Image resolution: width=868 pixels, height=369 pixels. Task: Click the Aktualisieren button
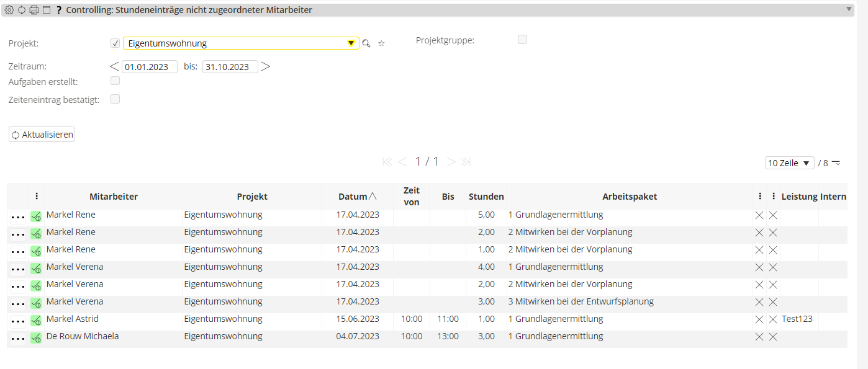(x=42, y=135)
